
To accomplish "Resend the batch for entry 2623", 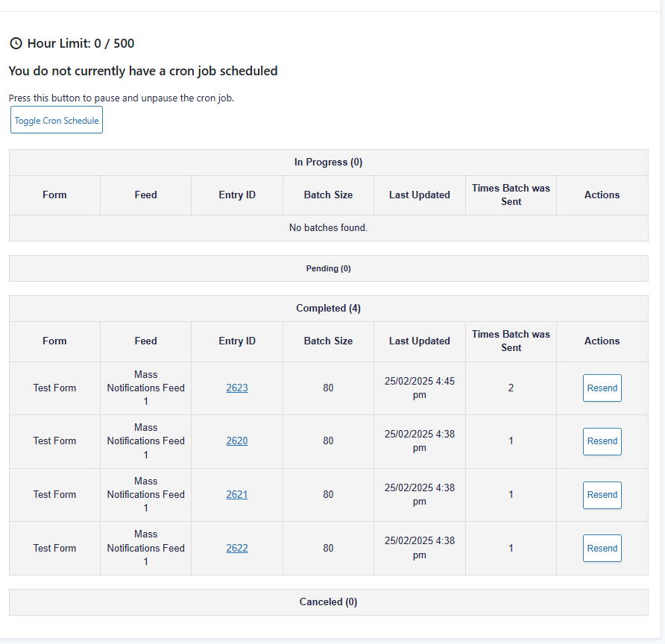I will click(602, 388).
